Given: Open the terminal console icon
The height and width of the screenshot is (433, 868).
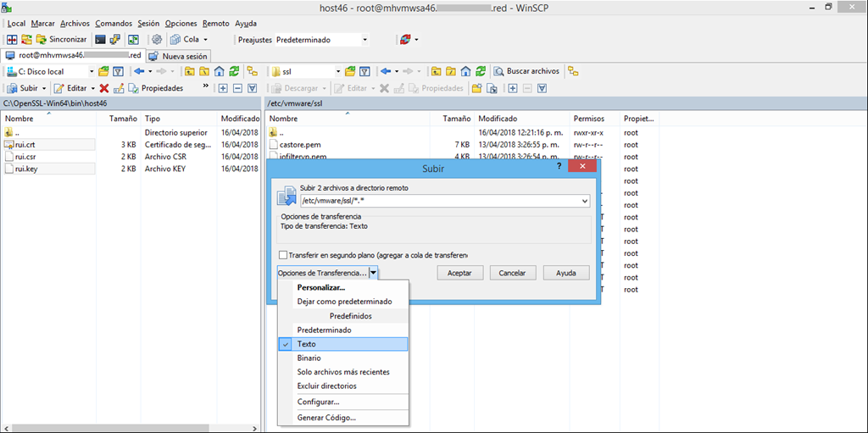Looking at the screenshot, I should pyautogui.click(x=101, y=39).
